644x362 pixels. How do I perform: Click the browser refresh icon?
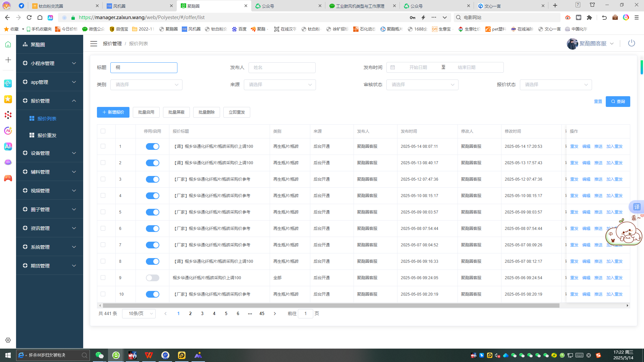pyautogui.click(x=29, y=17)
